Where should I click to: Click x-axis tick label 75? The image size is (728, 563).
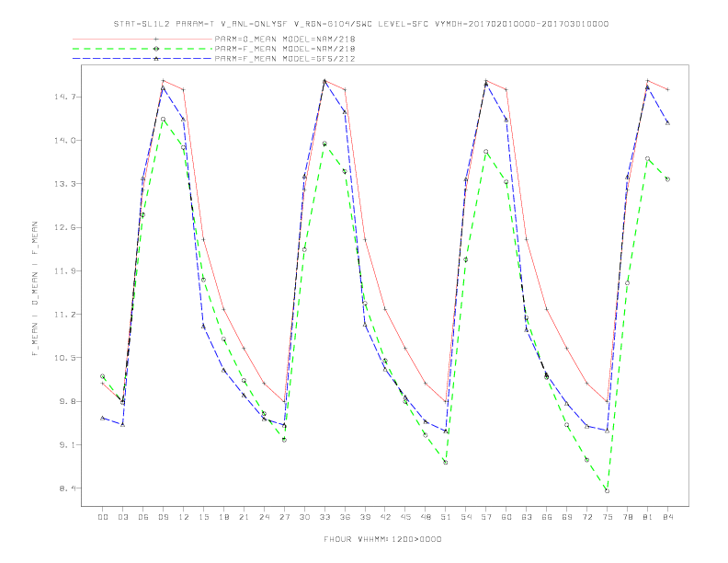click(x=608, y=517)
